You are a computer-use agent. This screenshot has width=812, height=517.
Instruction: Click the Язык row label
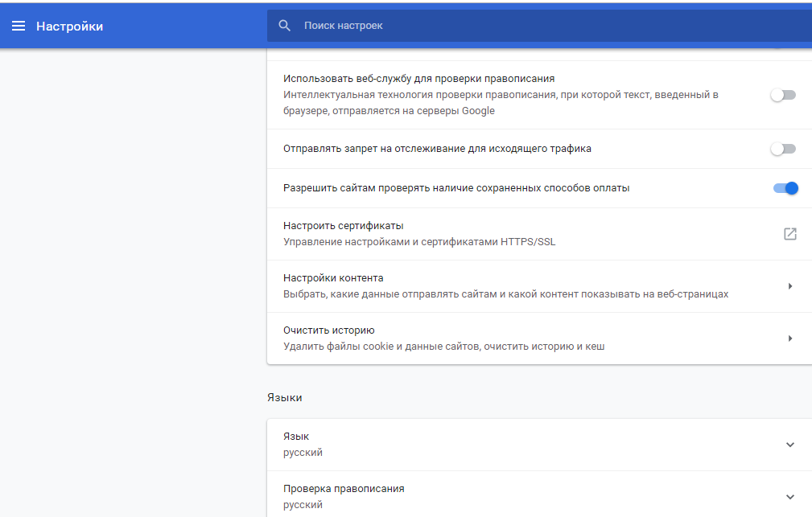[x=296, y=437]
